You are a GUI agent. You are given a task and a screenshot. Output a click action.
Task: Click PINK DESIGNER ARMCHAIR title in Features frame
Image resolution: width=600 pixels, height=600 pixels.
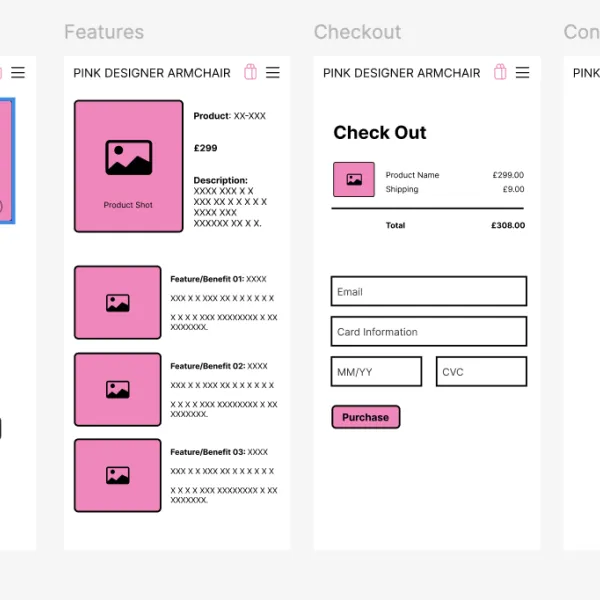click(x=152, y=73)
